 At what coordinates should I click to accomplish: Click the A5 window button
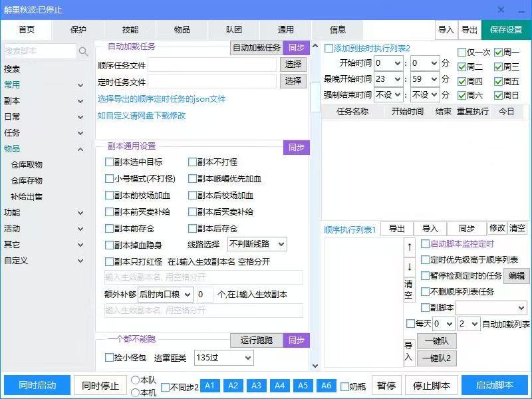303,386
